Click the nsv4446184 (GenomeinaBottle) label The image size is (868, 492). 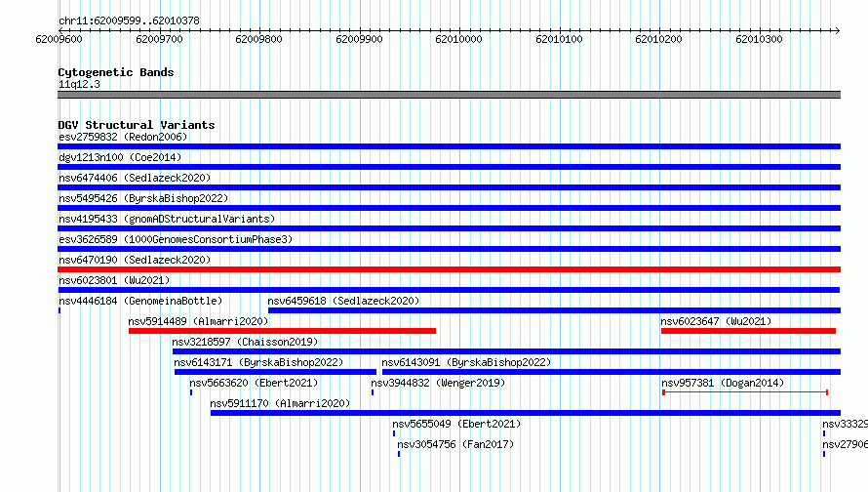click(x=140, y=301)
